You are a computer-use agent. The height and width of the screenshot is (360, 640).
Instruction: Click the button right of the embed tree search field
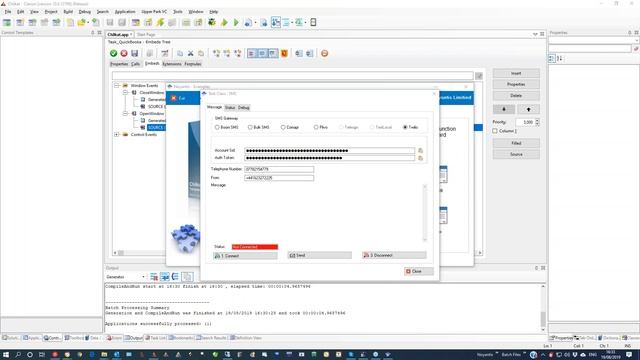coord(479,76)
